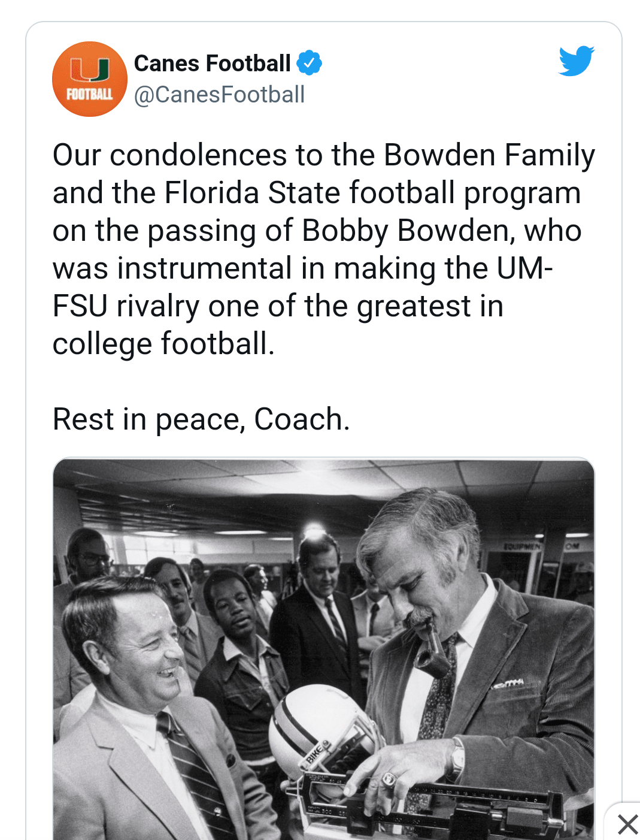640x840 pixels.
Task: Open the Canes Football display name
Action: [212, 63]
